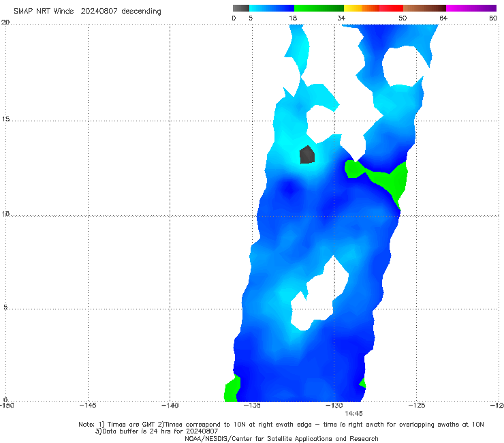Click the green patch at the swath's bottom-left
This screenshot has width=504, height=443.
tap(232, 388)
